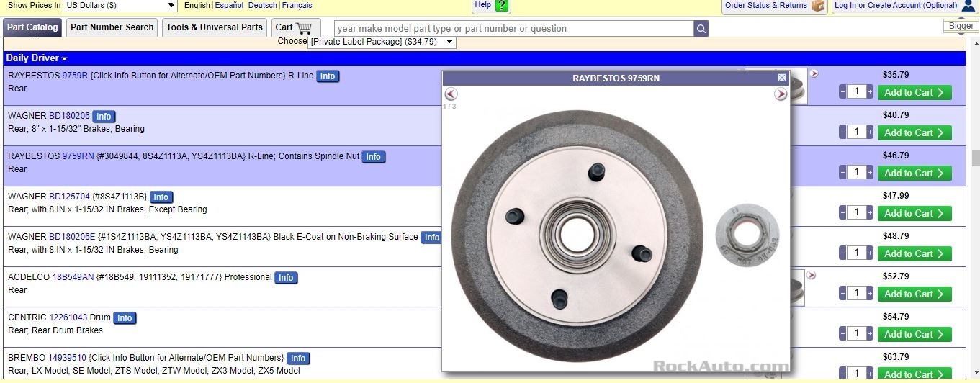
Task: Click the page vertical scrollbar thumb
Action: tap(975, 158)
